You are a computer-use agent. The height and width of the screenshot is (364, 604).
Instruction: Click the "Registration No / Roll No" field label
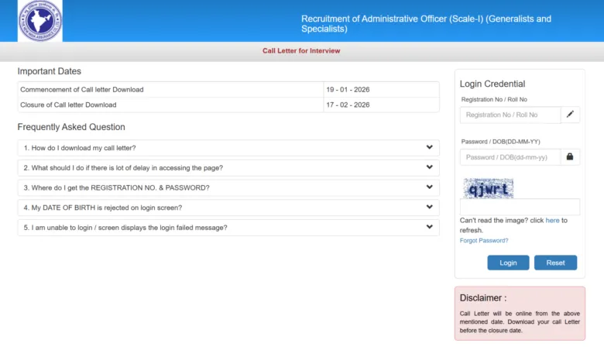point(494,99)
